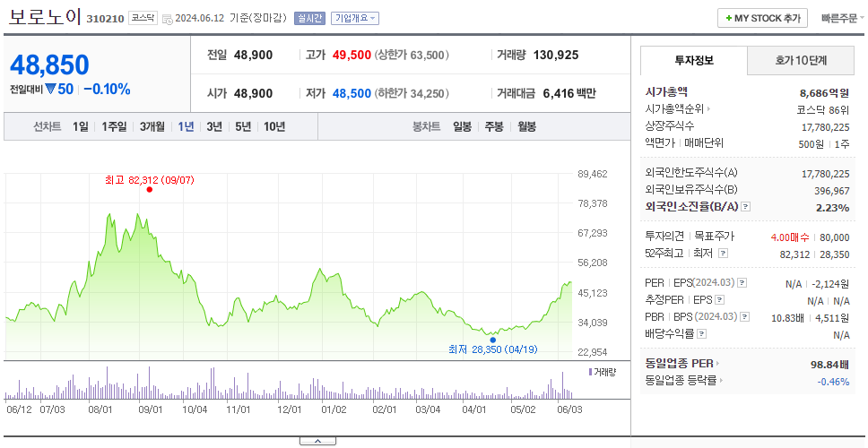The height and width of the screenshot is (448, 868).
Task: Select the 5년 line chart period
Action: tap(243, 126)
